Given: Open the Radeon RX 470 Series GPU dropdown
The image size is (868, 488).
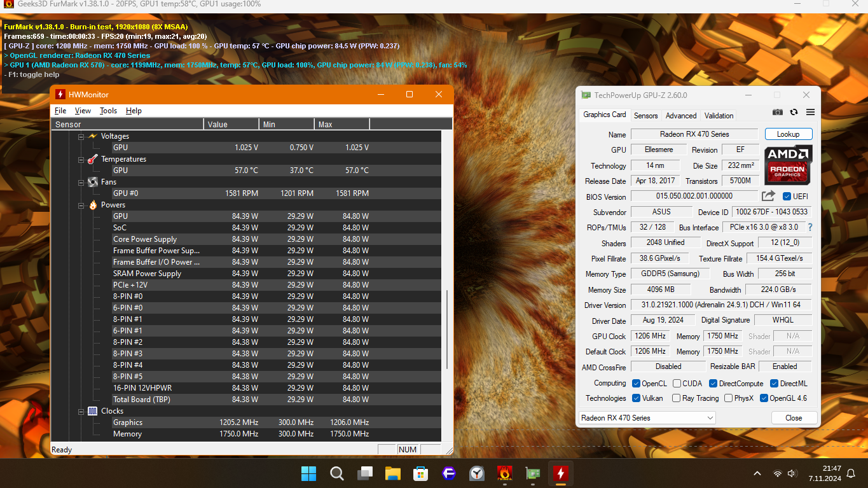Looking at the screenshot, I should [647, 418].
